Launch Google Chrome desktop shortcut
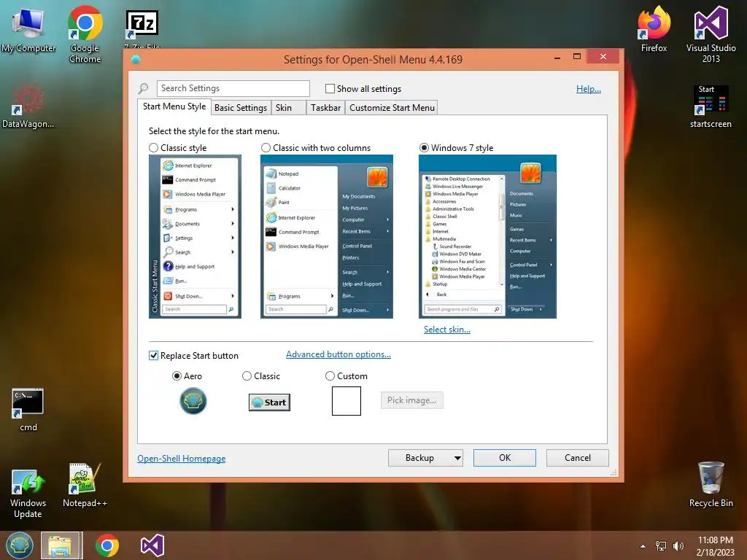The image size is (747, 560). point(85,34)
